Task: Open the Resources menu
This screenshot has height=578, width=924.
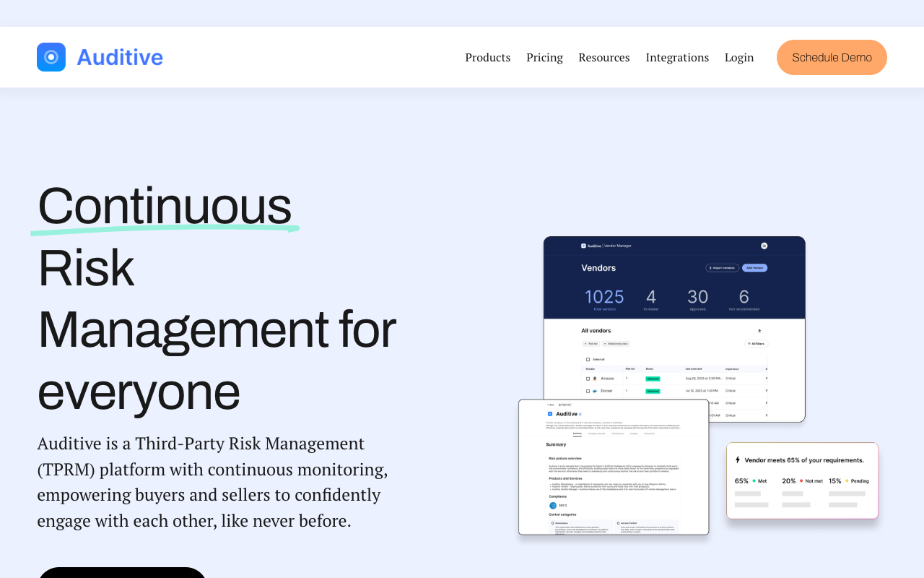Action: pyautogui.click(x=604, y=57)
